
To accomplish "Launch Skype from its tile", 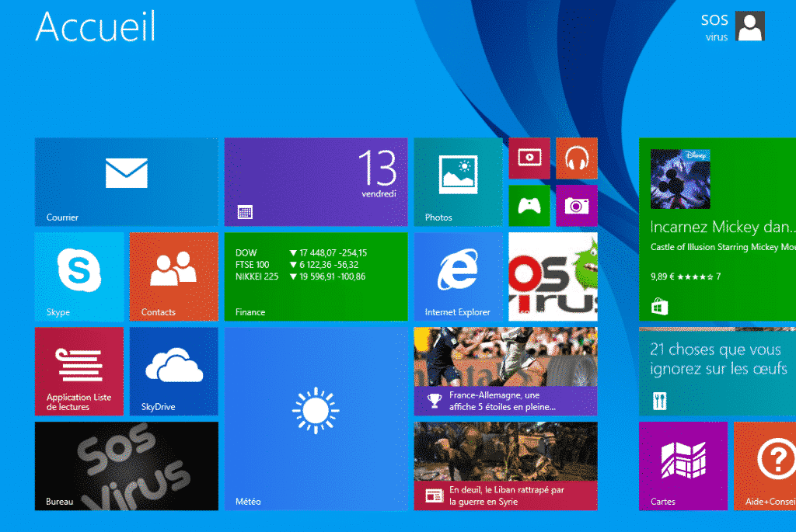I will 79,276.
